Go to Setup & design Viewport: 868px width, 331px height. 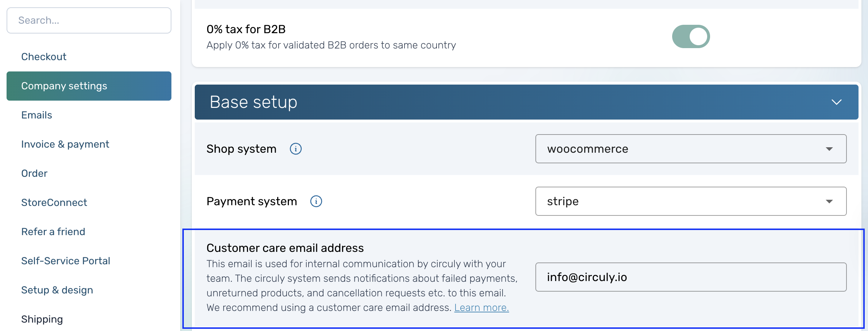click(x=57, y=290)
